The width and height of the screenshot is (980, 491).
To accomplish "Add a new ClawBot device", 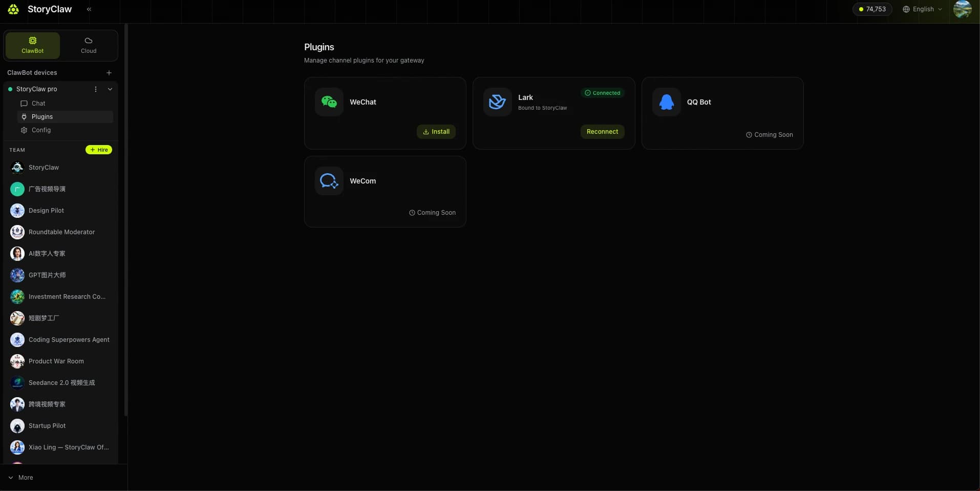I will [109, 73].
